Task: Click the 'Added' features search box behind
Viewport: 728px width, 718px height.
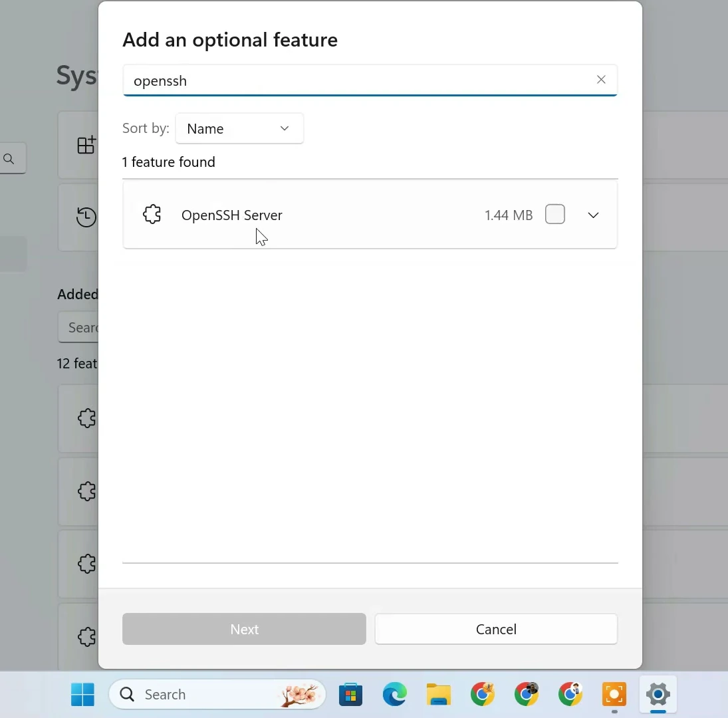Action: [78, 327]
